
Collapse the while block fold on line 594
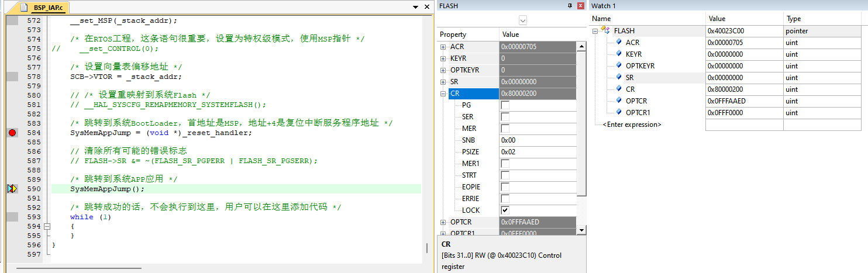tap(47, 226)
